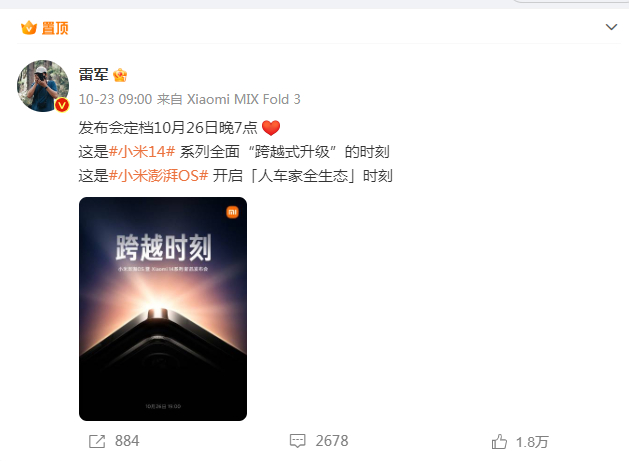The image size is (629, 461).
Task: Open the #小米14# hashtag topic
Action: pos(142,152)
